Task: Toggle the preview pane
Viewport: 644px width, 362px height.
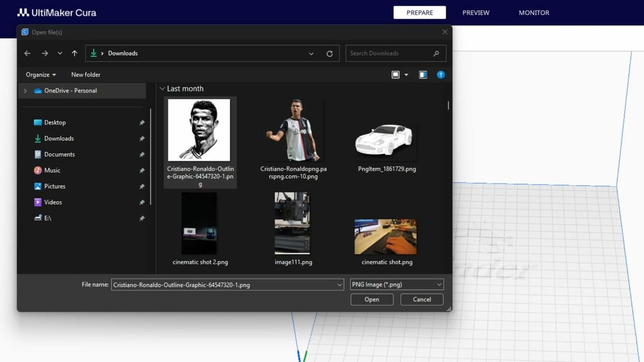Action: (423, 75)
